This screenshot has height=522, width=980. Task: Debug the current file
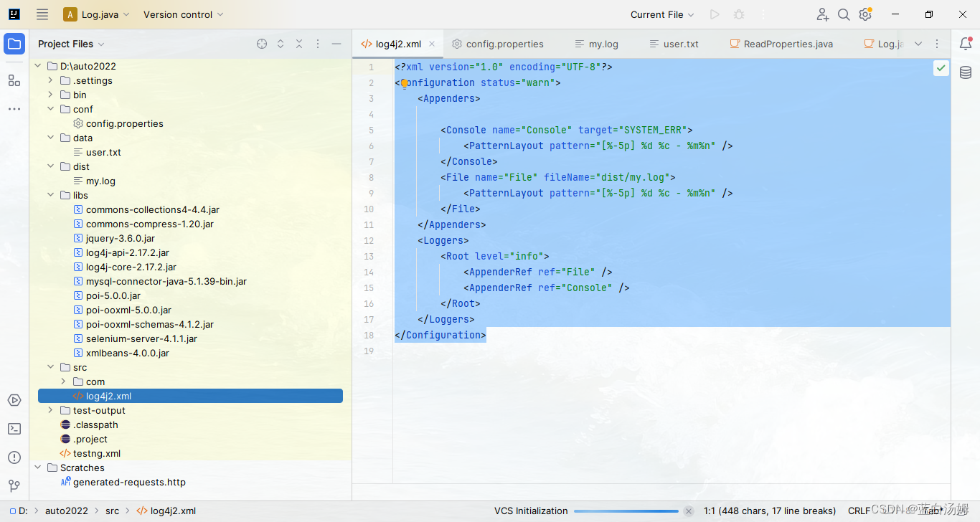[739, 14]
